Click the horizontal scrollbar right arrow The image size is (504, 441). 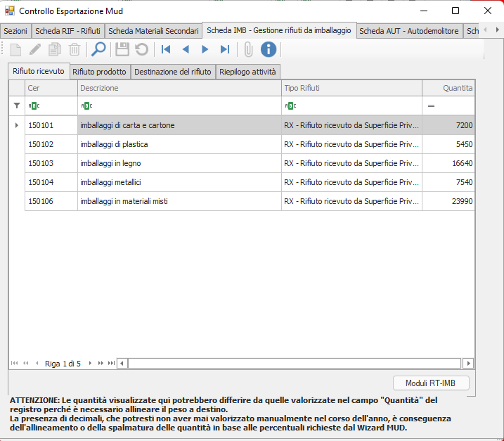(x=467, y=364)
